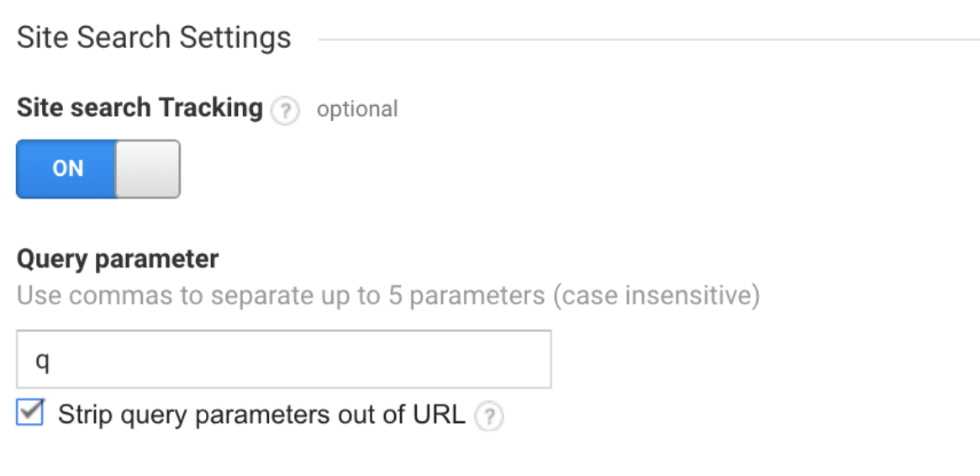Click the grey handle of the ON toggle

pos(148,169)
